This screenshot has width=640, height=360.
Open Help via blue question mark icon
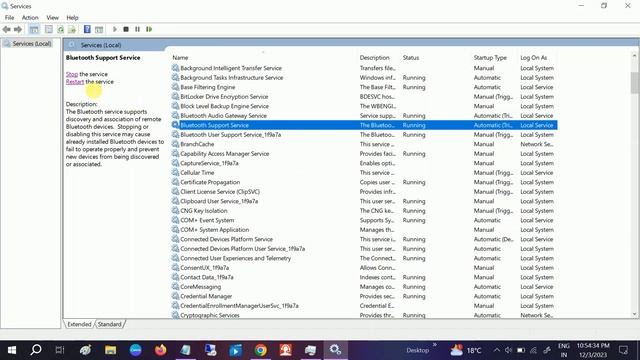(x=87, y=29)
